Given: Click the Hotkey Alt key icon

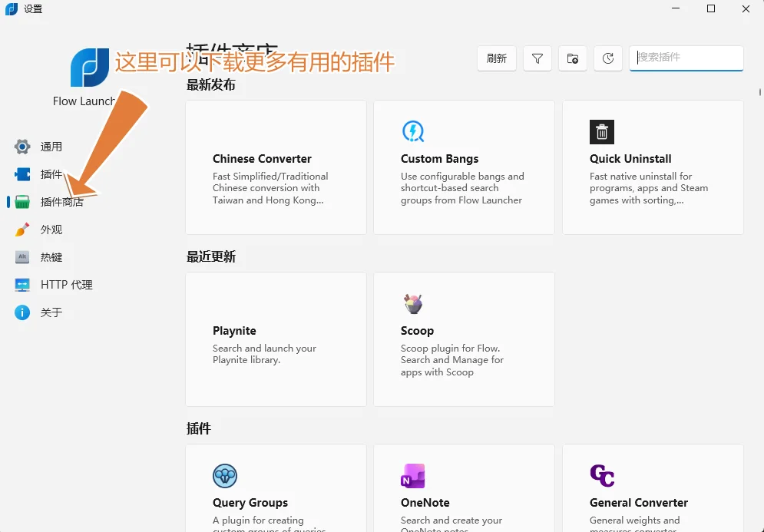Looking at the screenshot, I should [x=22, y=256].
